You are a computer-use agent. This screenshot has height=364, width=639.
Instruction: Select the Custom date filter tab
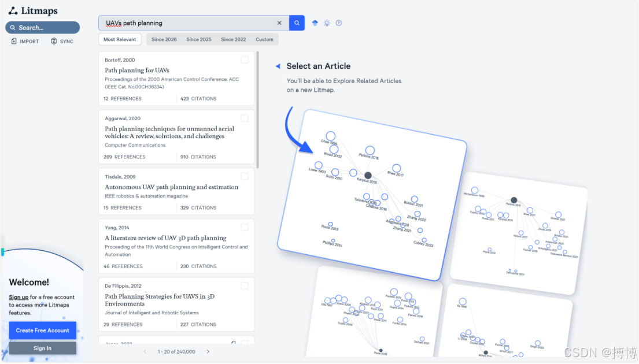[x=264, y=39]
